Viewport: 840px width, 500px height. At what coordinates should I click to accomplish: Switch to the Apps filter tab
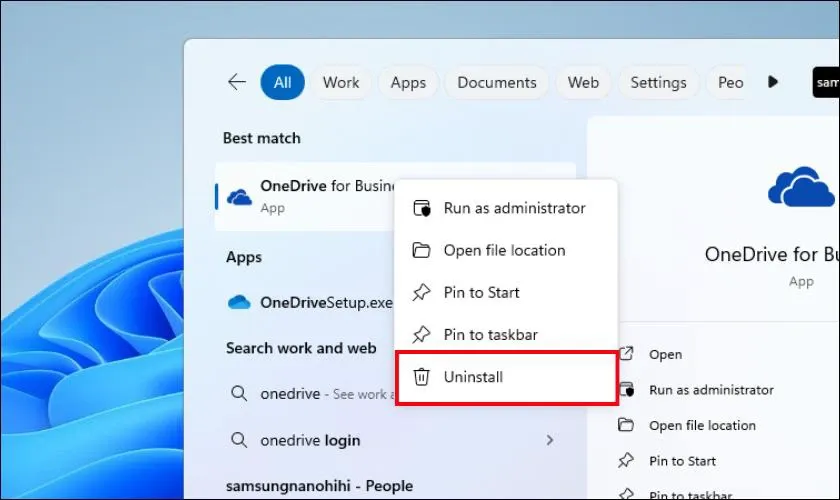[x=408, y=82]
